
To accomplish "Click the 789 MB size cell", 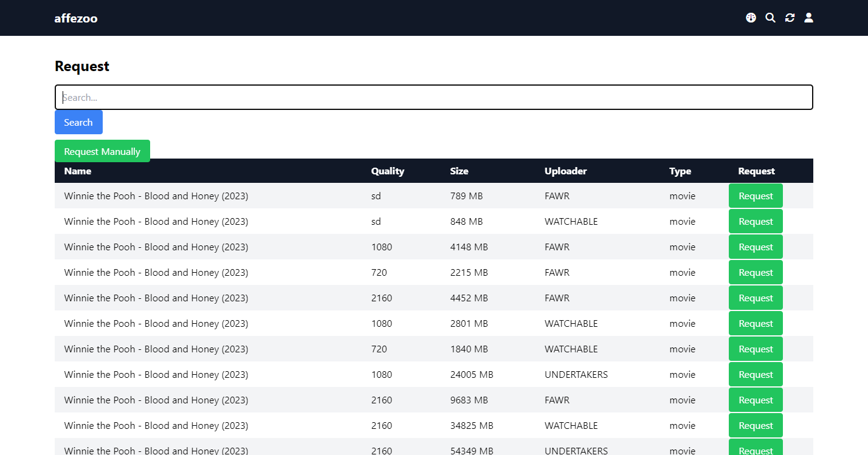I will point(466,196).
